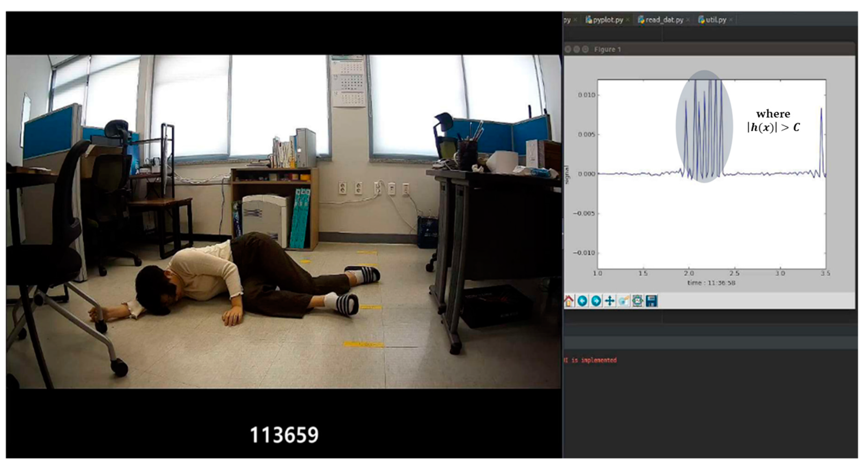Screen dimensions: 868x466
Task: Close the read_dat.py tab
Action: point(688,20)
